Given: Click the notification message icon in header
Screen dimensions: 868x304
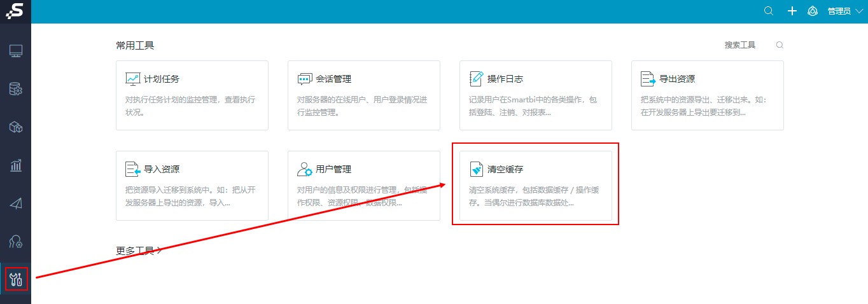Looking at the screenshot, I should [x=813, y=11].
